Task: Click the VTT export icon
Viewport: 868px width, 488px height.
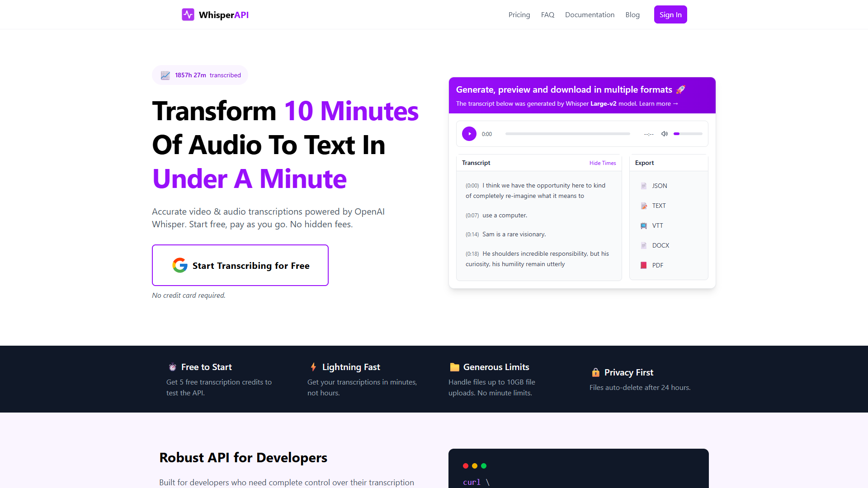Action: [644, 225]
